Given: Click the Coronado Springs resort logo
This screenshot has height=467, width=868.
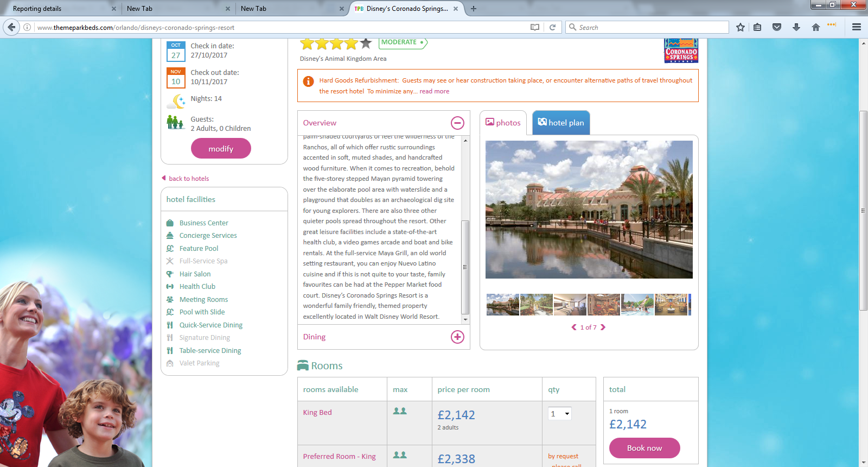Looking at the screenshot, I should (681, 51).
